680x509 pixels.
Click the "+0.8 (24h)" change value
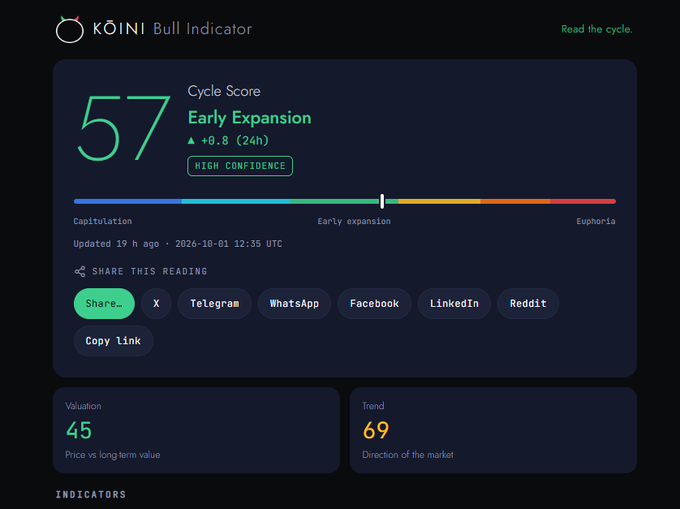click(235, 140)
